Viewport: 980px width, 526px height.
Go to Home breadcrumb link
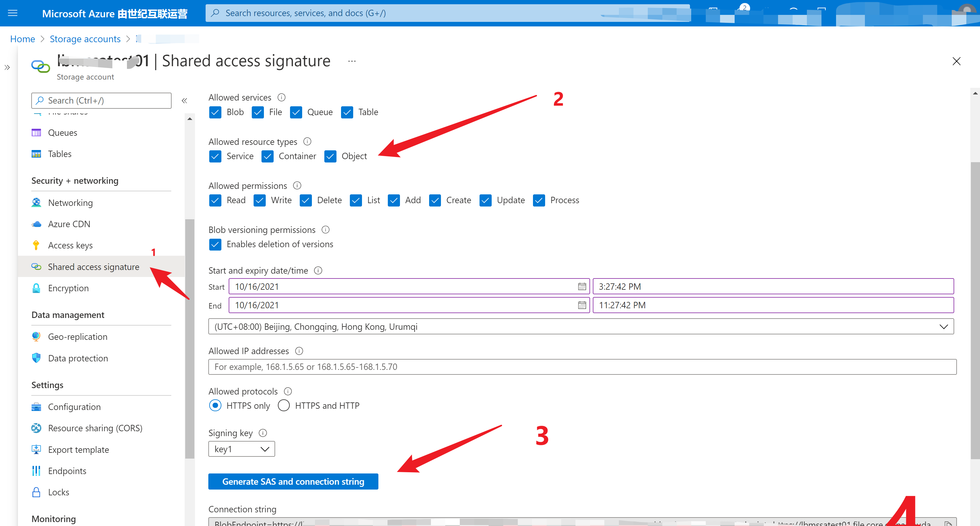(22, 39)
